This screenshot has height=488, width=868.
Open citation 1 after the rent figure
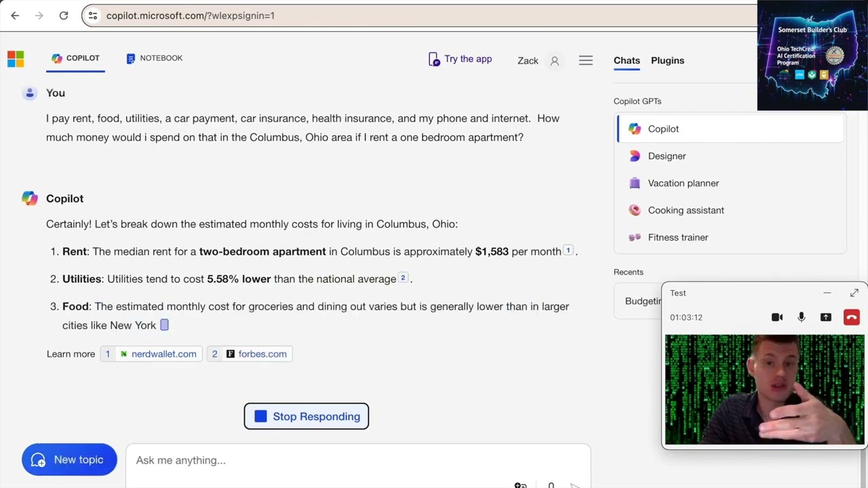point(568,250)
